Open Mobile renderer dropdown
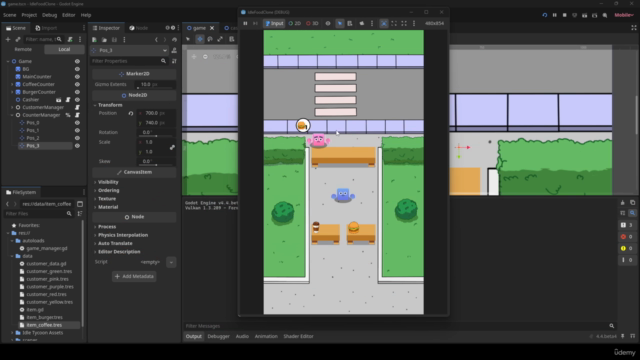The width and height of the screenshot is (640, 360). point(624,15)
